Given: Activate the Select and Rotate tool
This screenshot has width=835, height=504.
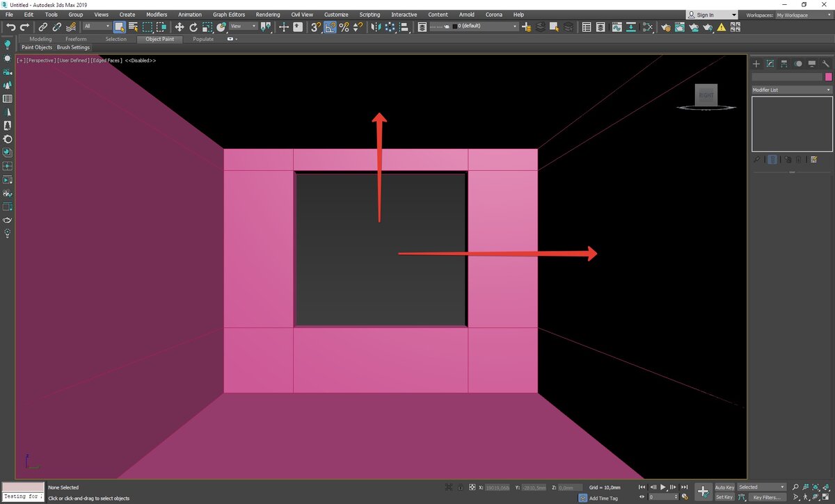Looking at the screenshot, I should (x=193, y=27).
